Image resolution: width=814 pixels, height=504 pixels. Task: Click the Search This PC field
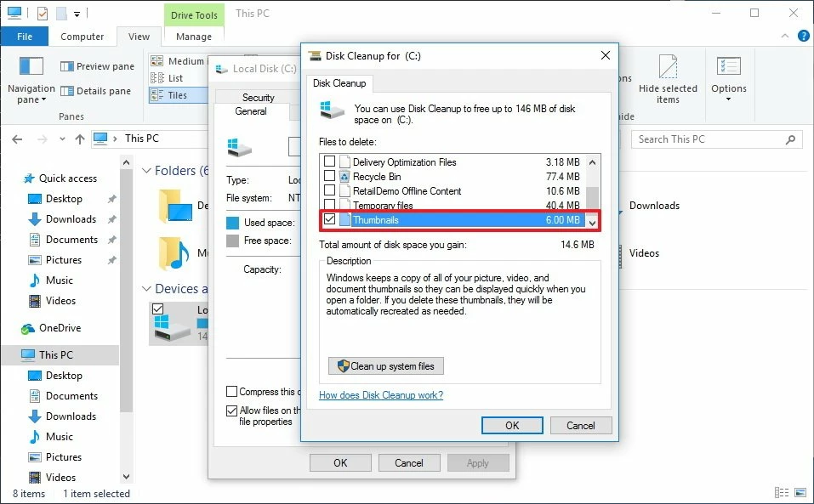(x=717, y=139)
